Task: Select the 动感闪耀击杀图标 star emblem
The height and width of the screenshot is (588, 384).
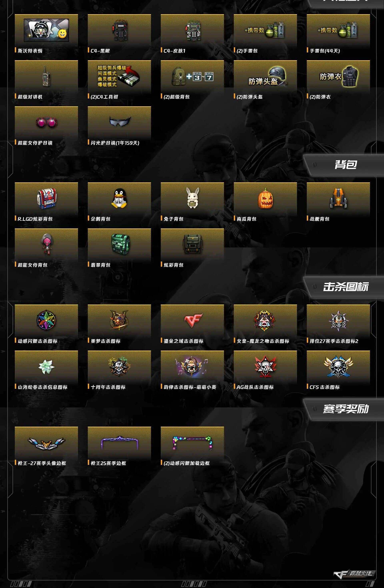Action: (46, 321)
